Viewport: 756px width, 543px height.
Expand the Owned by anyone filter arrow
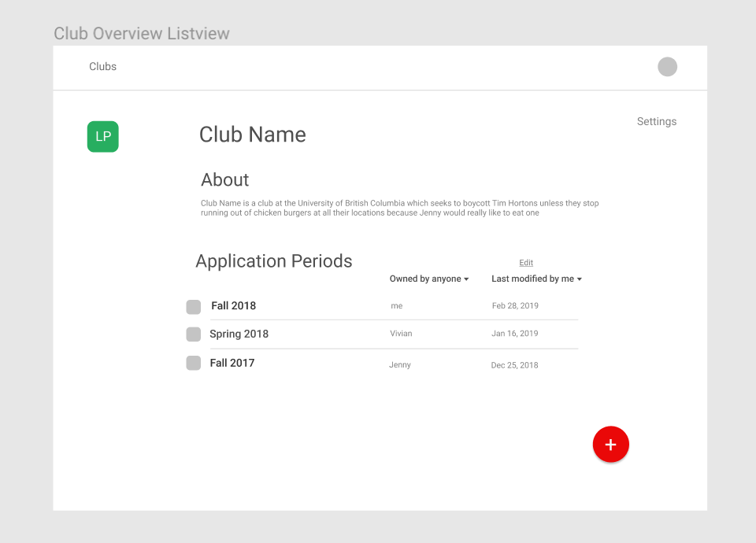[466, 279]
